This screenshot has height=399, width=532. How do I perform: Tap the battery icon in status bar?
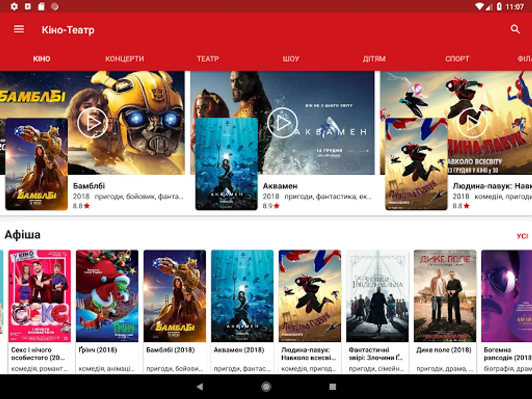point(499,6)
